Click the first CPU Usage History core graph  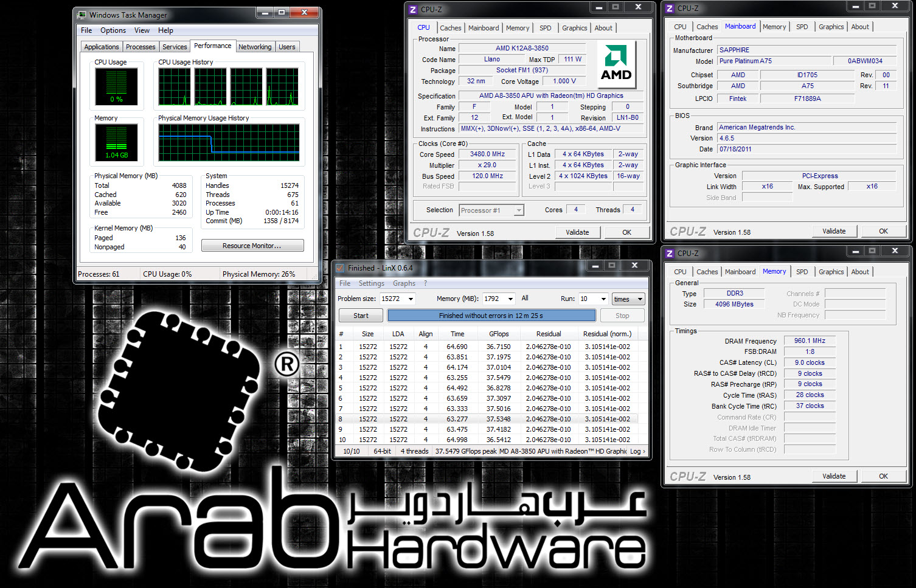(x=175, y=87)
